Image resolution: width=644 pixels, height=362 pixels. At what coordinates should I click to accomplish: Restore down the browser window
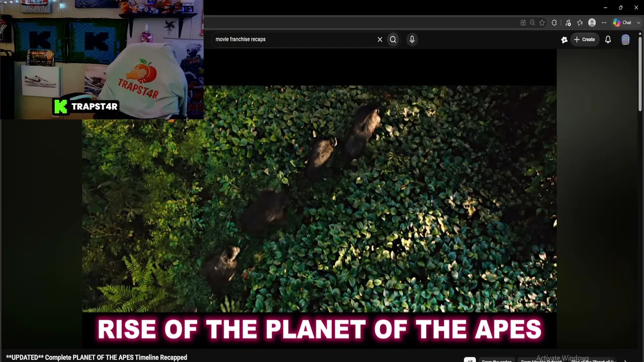point(621,8)
